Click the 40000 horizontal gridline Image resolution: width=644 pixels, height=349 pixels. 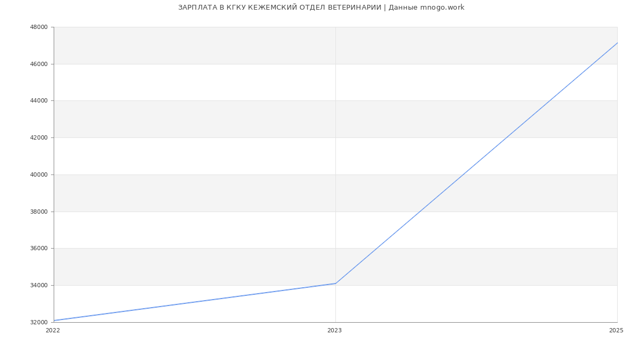click(215, 174)
